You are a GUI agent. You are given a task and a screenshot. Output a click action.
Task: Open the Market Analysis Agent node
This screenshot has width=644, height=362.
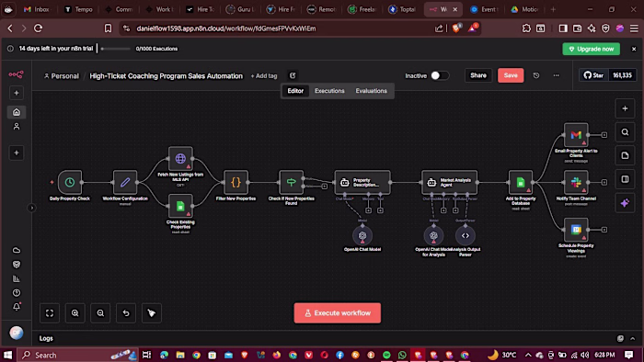pos(449,182)
